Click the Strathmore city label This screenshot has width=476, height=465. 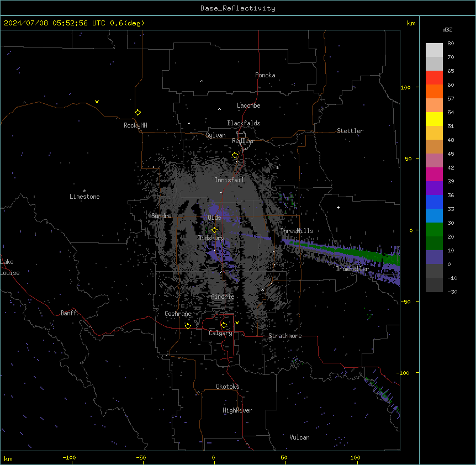coord(285,336)
